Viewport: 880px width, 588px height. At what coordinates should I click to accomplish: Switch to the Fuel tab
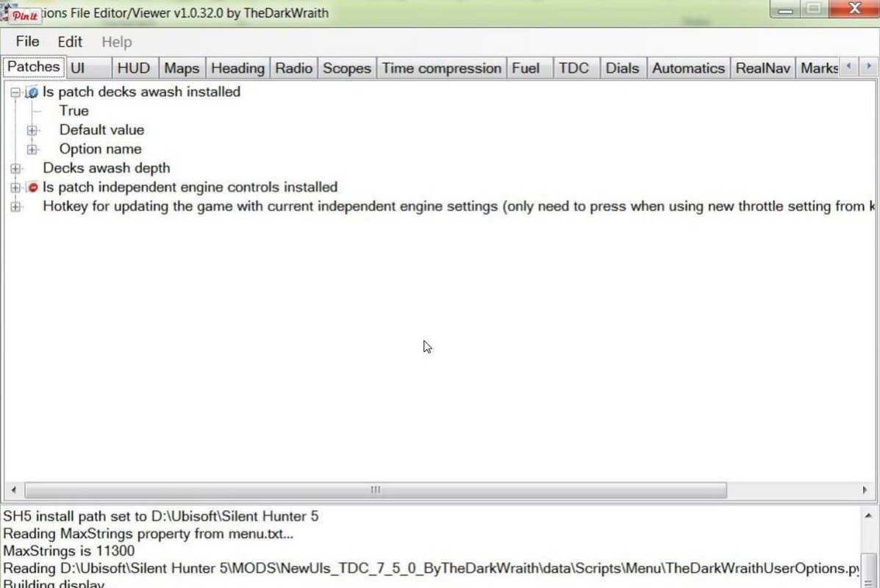[x=529, y=68]
